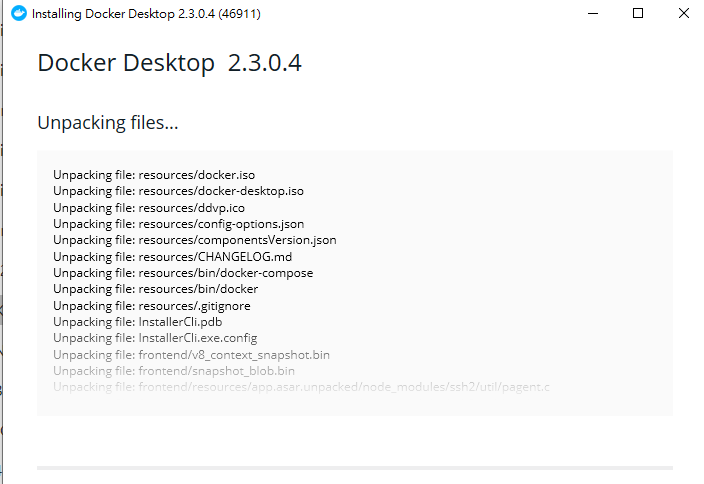
Task: Click the installer progress bar
Action: pos(355,468)
